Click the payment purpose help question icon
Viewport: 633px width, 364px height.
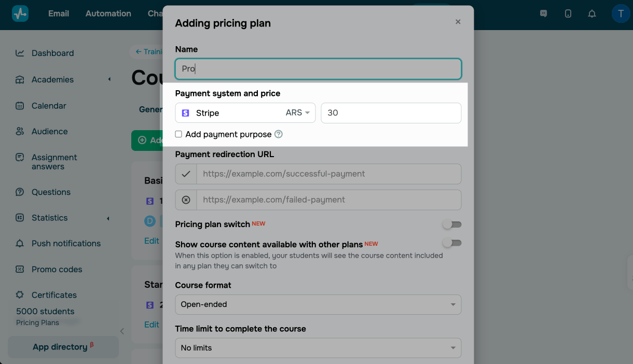click(279, 134)
